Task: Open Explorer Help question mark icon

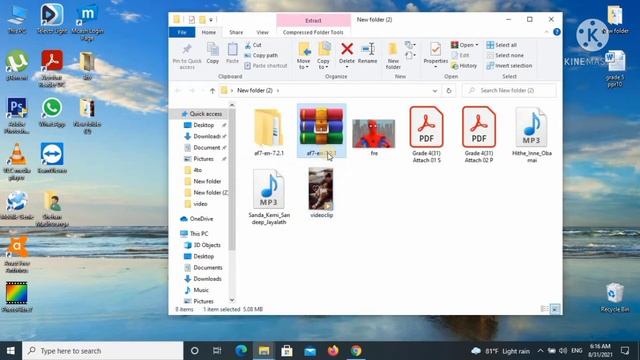Action: click(557, 32)
